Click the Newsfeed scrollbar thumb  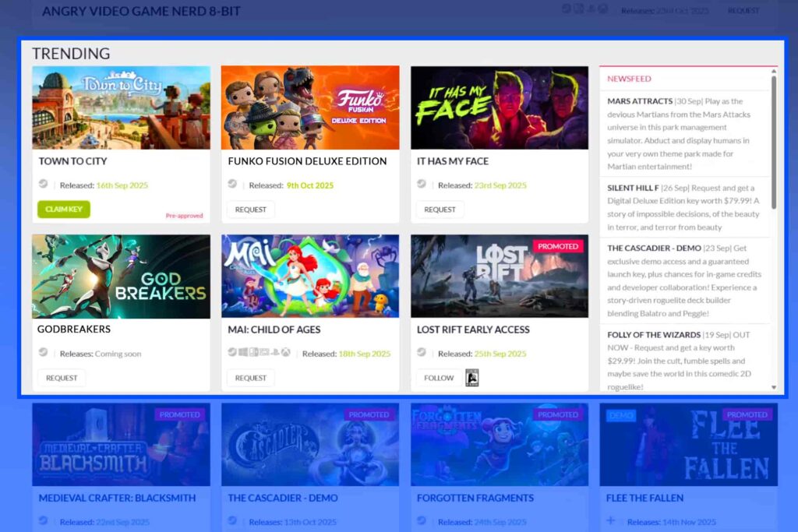coord(774,143)
